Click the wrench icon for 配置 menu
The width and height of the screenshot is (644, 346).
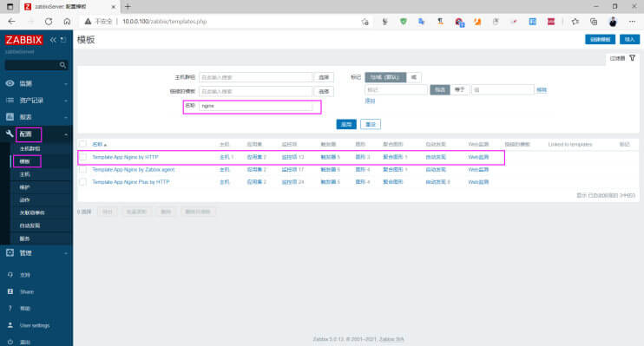[x=10, y=134]
